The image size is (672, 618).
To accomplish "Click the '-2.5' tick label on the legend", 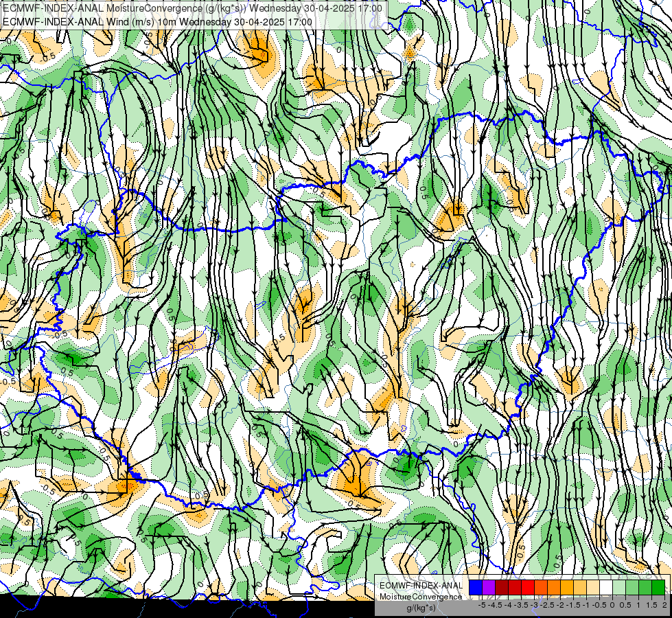I will [547, 605].
